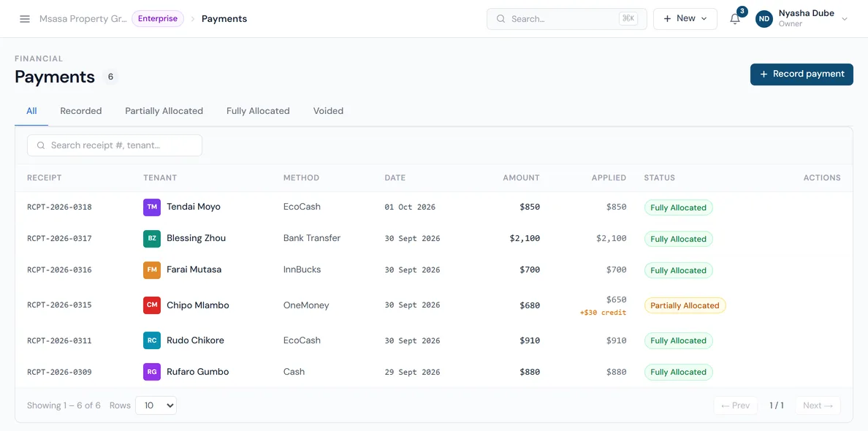Viewport: 868px width, 431px height.
Task: Switch to the Voided tab
Action: point(328,110)
